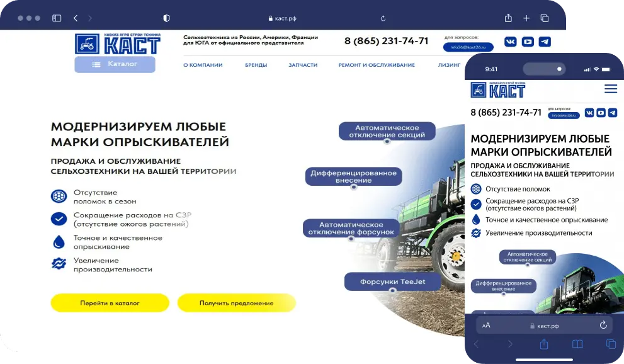Add a new tab with the plus icon

526,18
